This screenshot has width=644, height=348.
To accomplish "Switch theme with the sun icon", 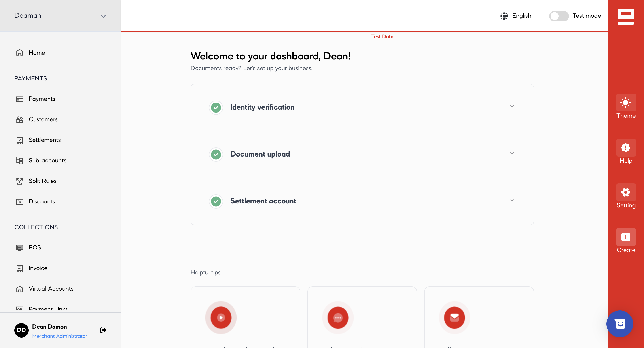I will pyautogui.click(x=626, y=103).
